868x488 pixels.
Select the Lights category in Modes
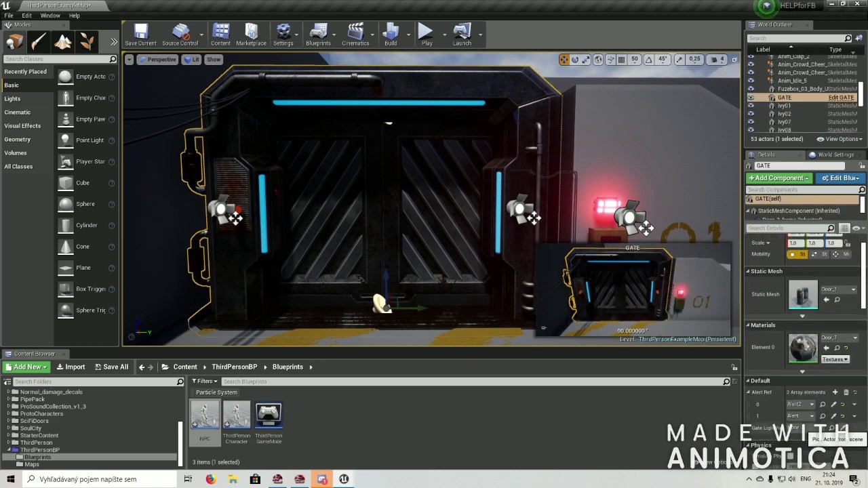click(x=12, y=99)
